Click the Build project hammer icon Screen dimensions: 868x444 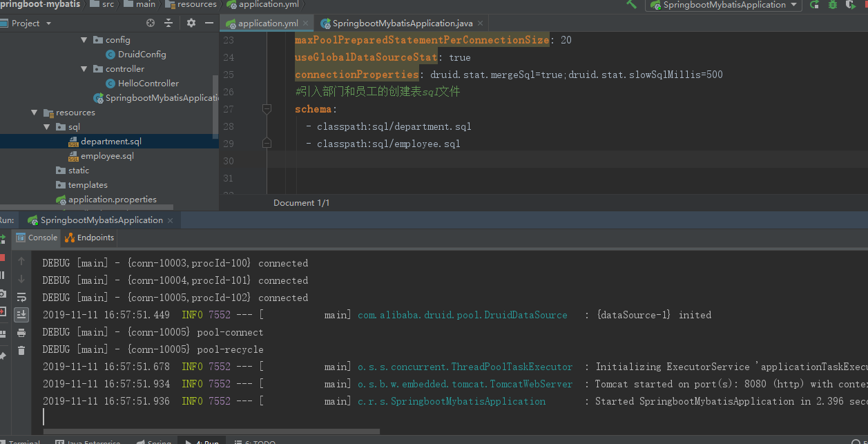pyautogui.click(x=631, y=4)
